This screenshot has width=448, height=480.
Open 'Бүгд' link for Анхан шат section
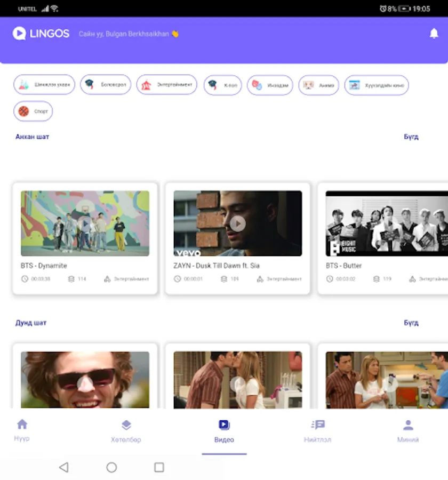[x=411, y=137]
